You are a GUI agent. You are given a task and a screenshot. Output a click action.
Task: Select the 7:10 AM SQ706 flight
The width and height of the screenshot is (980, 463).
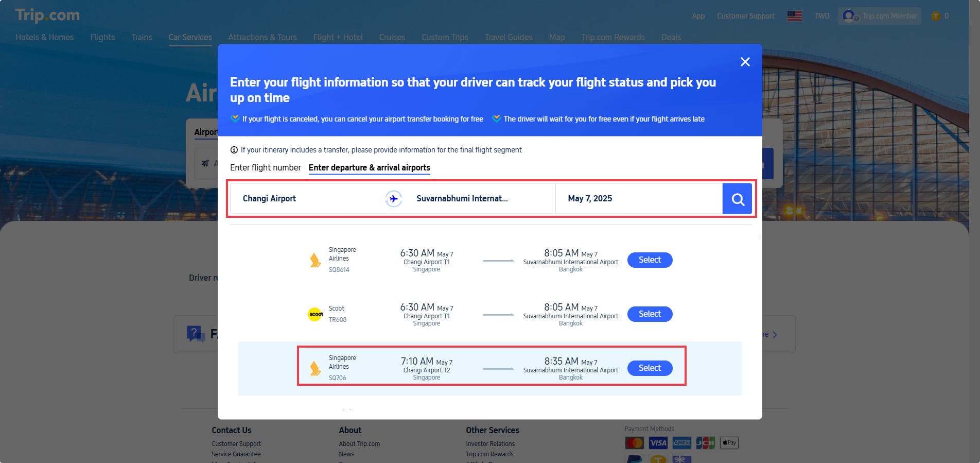[650, 368]
